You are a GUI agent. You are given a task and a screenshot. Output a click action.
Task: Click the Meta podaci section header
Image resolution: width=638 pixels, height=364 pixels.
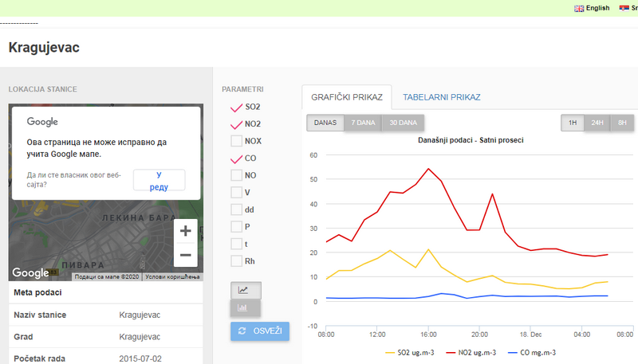37,292
